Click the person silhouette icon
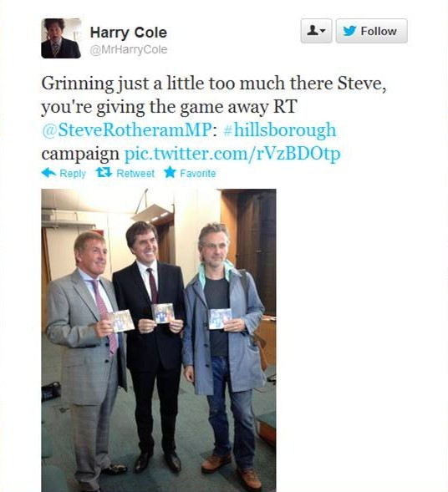448x492 pixels. [x=312, y=30]
